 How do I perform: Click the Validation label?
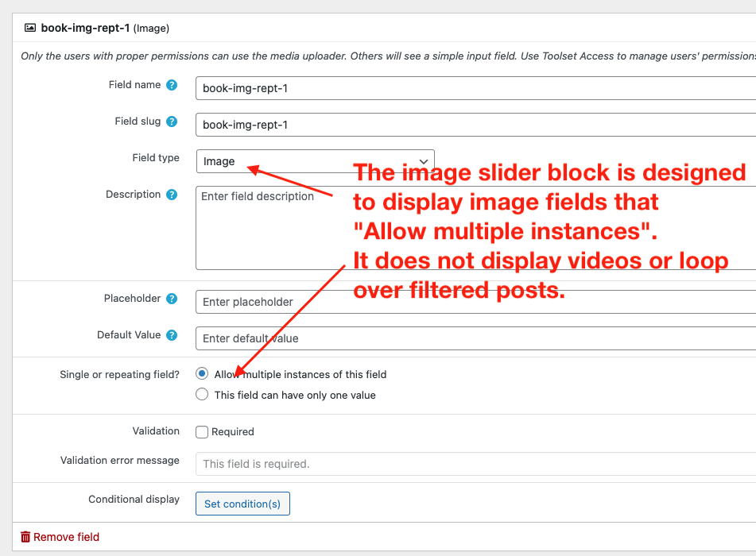(x=156, y=431)
